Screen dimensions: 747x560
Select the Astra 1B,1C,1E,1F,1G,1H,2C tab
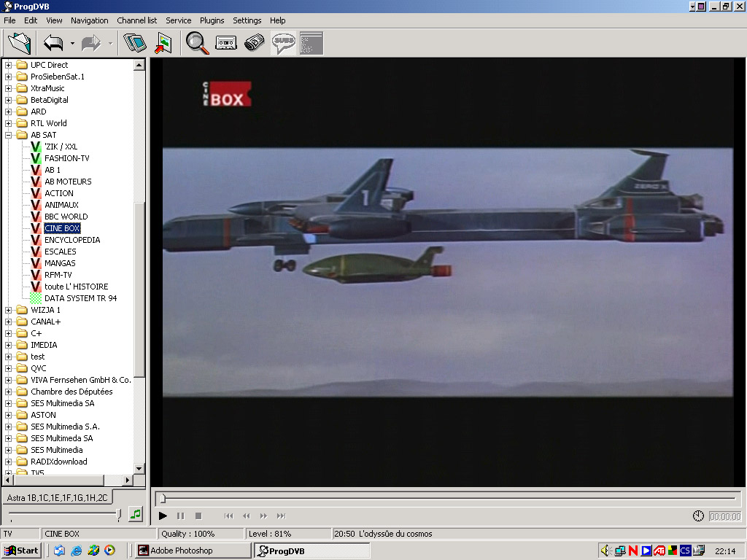point(57,497)
